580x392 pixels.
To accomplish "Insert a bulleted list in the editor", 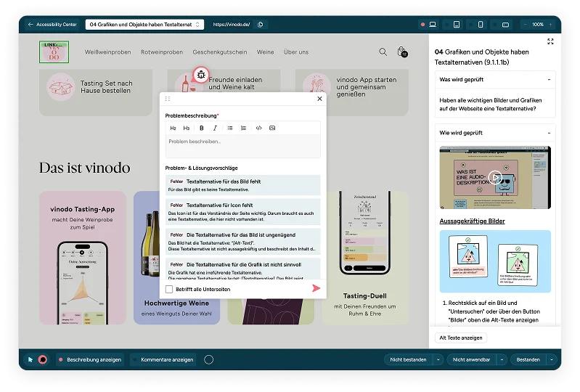I will click(230, 128).
